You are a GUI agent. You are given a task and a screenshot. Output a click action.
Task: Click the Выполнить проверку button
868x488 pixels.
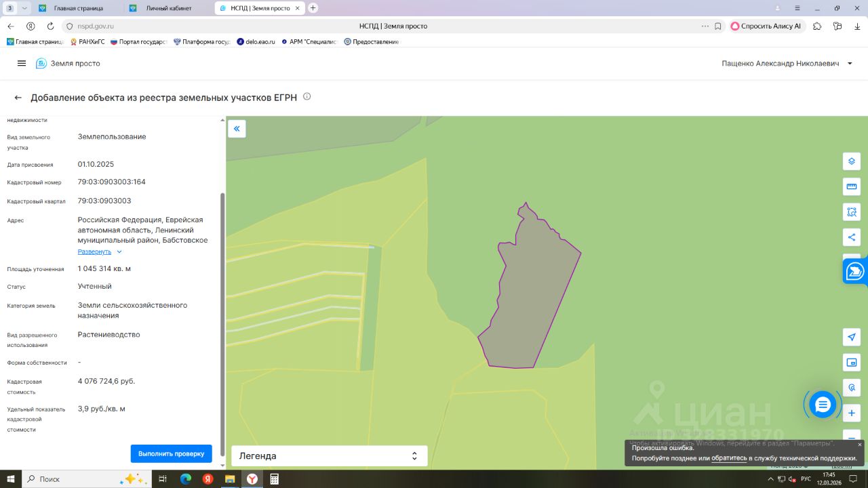[x=171, y=453]
